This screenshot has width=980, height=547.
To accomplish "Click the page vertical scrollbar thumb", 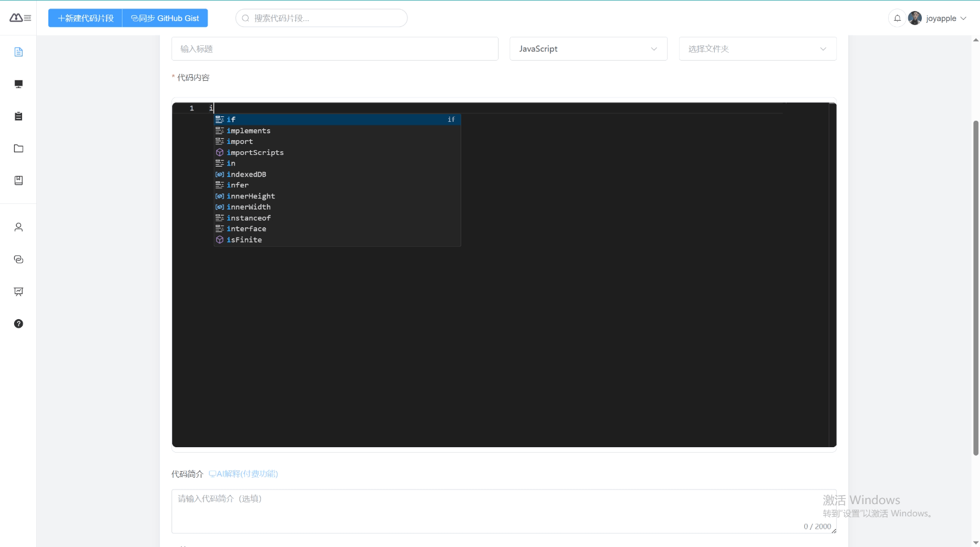I will coord(976,288).
